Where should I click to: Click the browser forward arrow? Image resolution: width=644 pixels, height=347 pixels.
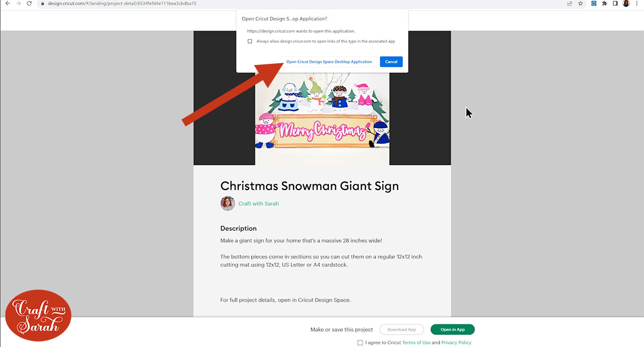coord(18,3)
